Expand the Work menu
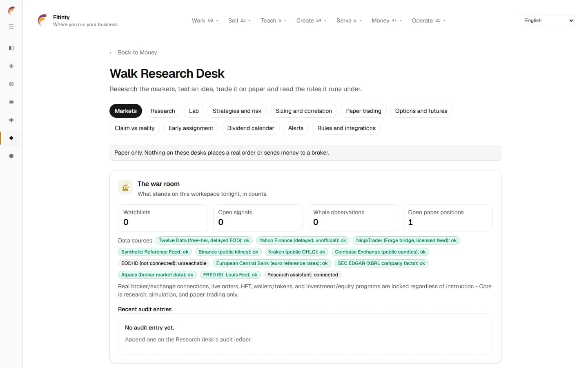588x368 pixels. [x=205, y=20]
